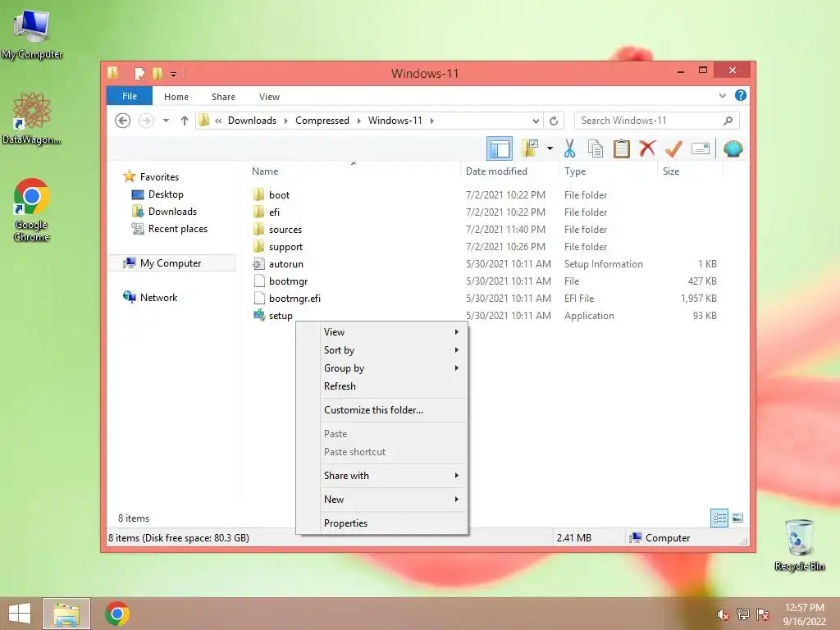
Task: Open the address bar history dropdown
Action: (x=535, y=121)
